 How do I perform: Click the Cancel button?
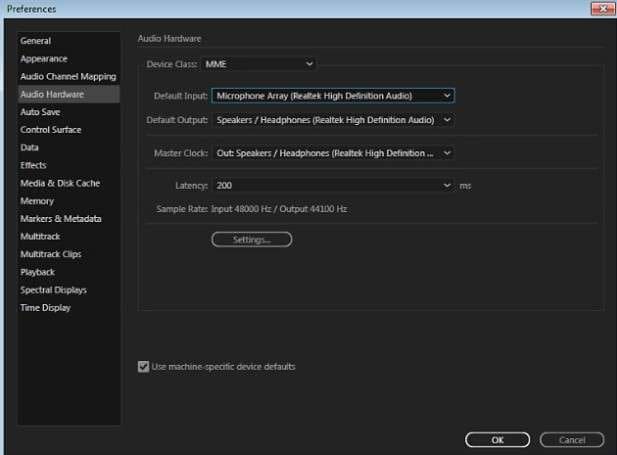tap(572, 440)
